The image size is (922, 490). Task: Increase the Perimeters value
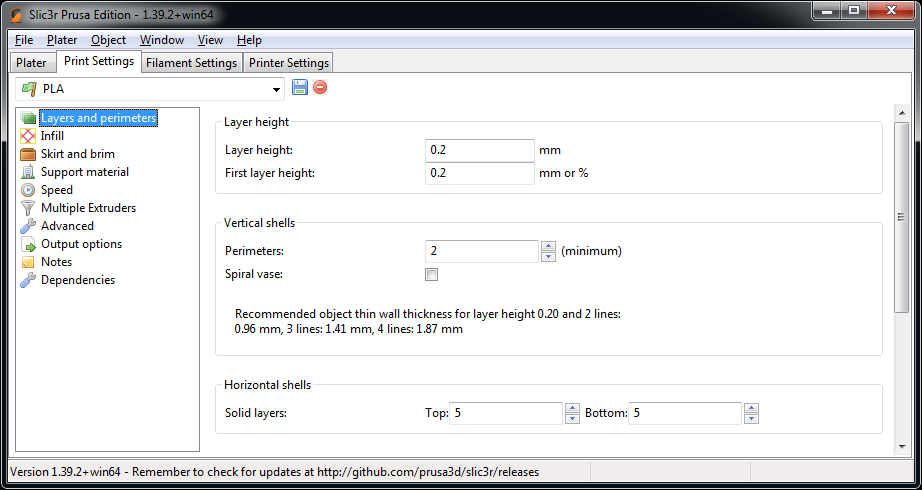coord(548,246)
